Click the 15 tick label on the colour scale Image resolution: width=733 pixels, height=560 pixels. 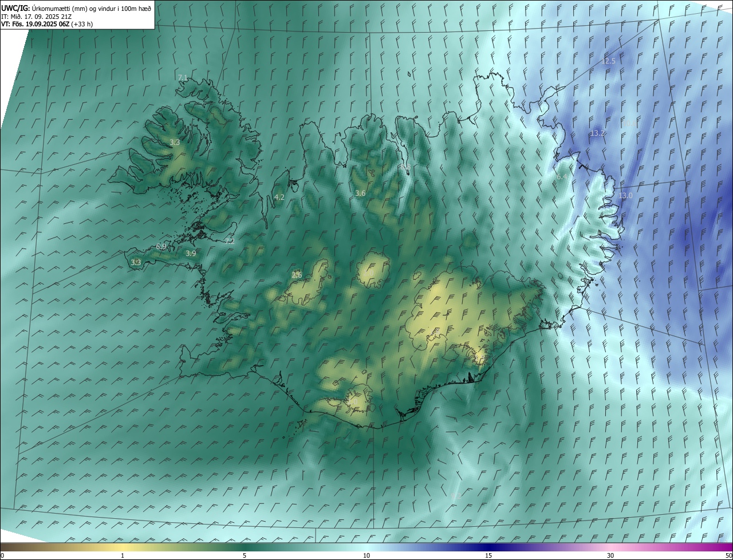488,555
